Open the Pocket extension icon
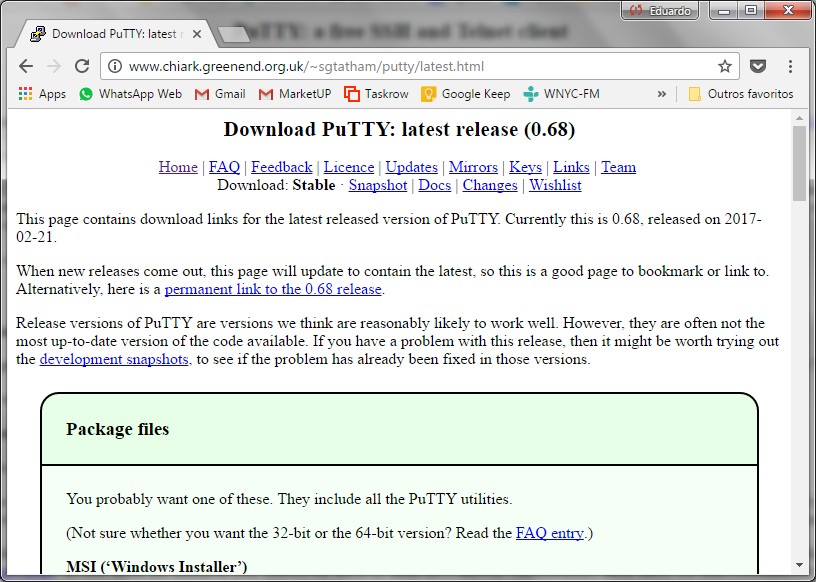The image size is (816, 582). pyautogui.click(x=758, y=66)
